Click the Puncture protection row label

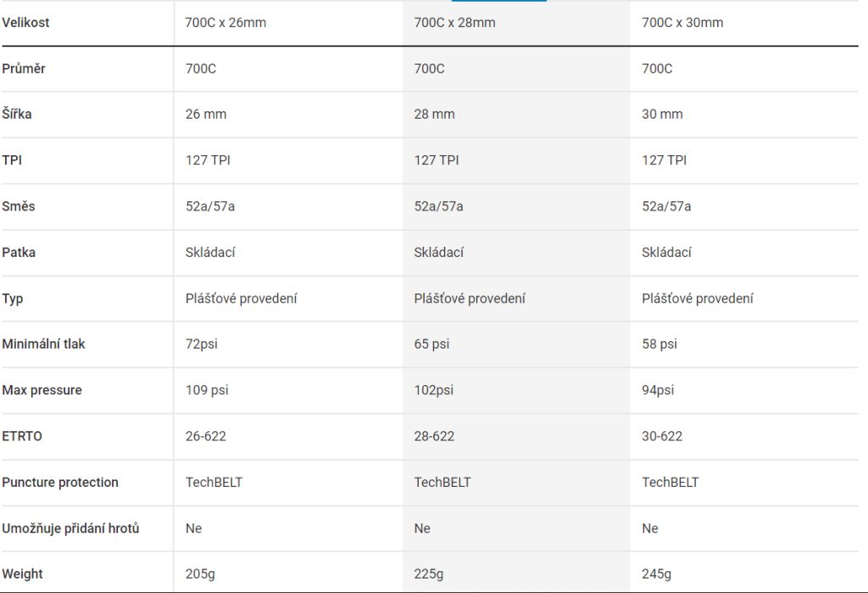pyautogui.click(x=60, y=483)
